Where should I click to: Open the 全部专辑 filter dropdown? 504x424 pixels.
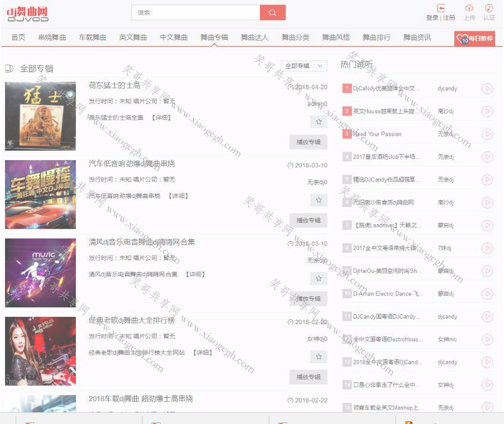(x=304, y=66)
